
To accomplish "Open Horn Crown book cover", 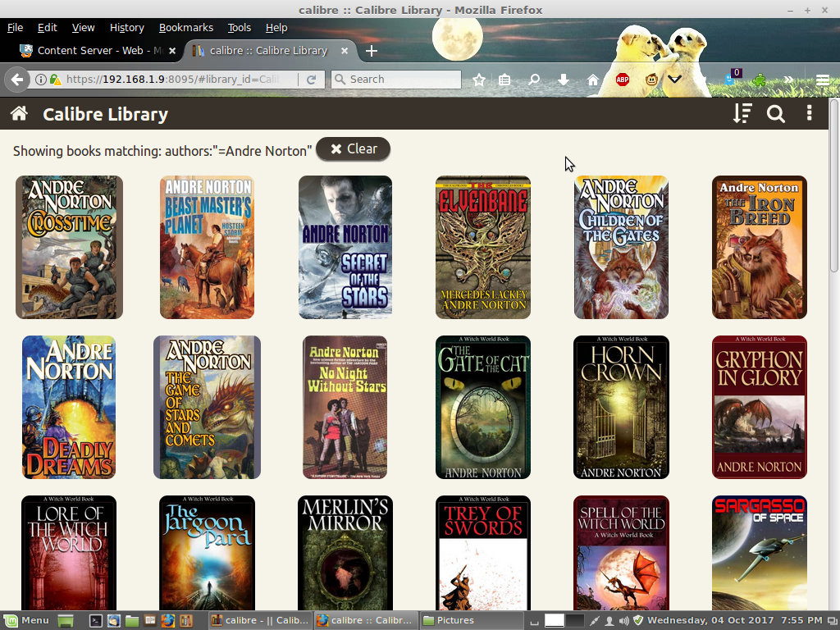I will (x=621, y=407).
